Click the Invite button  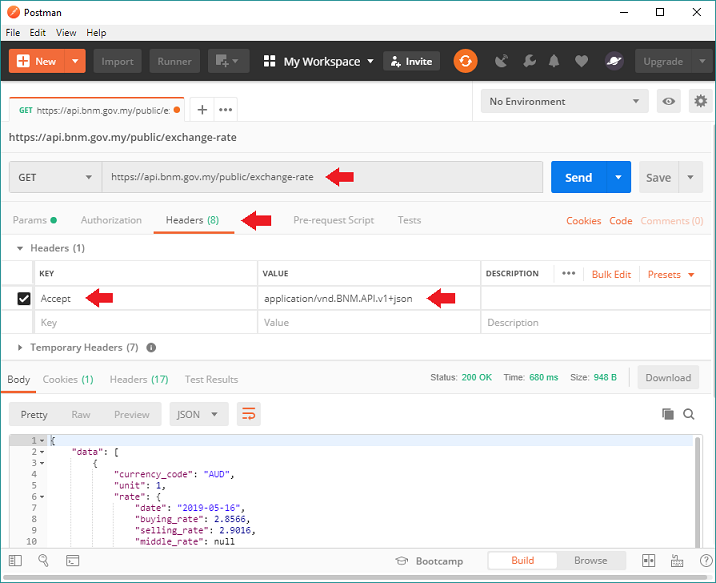[x=411, y=61]
